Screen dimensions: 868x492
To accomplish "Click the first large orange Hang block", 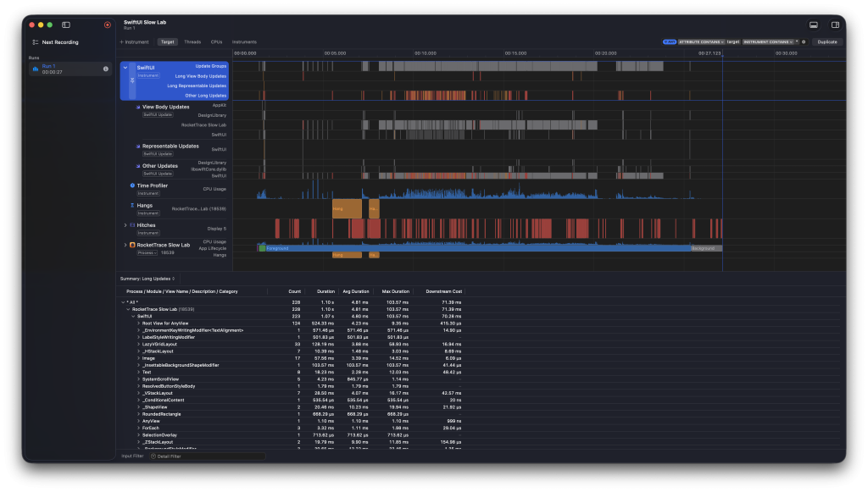I will tap(347, 209).
